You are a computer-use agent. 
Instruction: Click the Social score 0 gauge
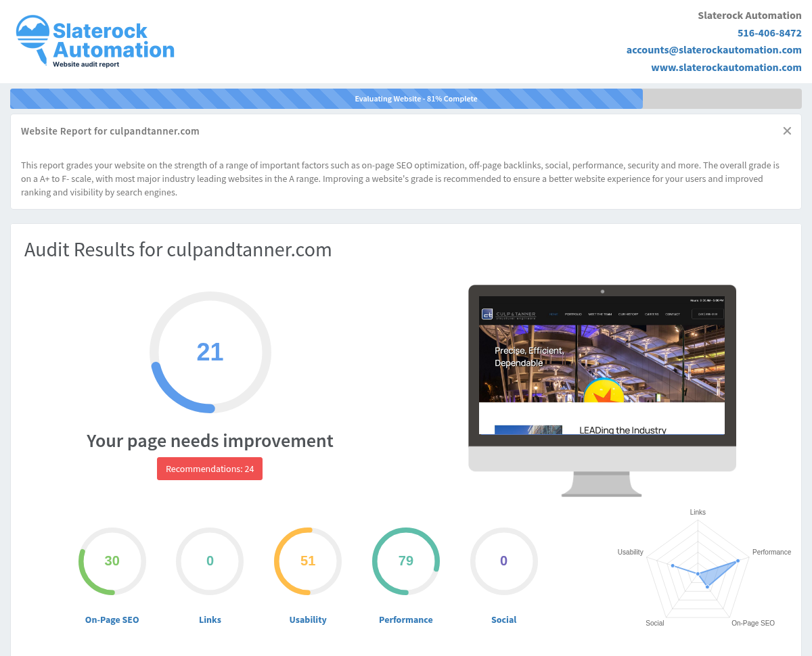[504, 561]
